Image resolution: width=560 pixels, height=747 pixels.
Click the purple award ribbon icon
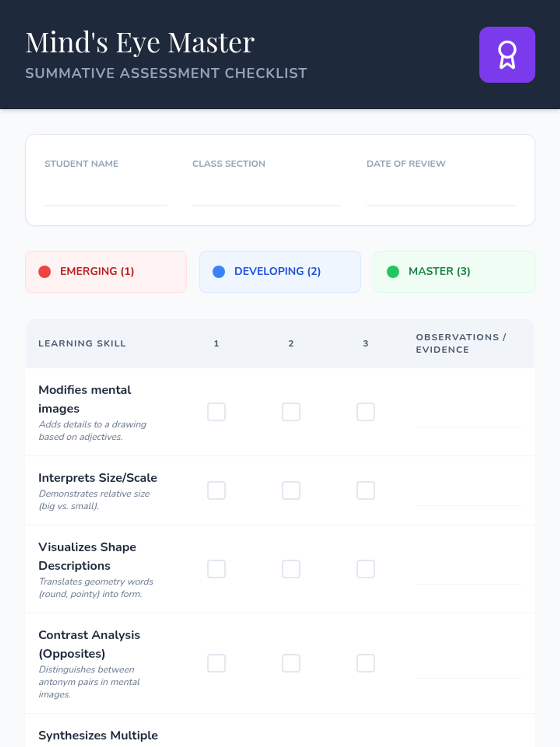pos(507,55)
